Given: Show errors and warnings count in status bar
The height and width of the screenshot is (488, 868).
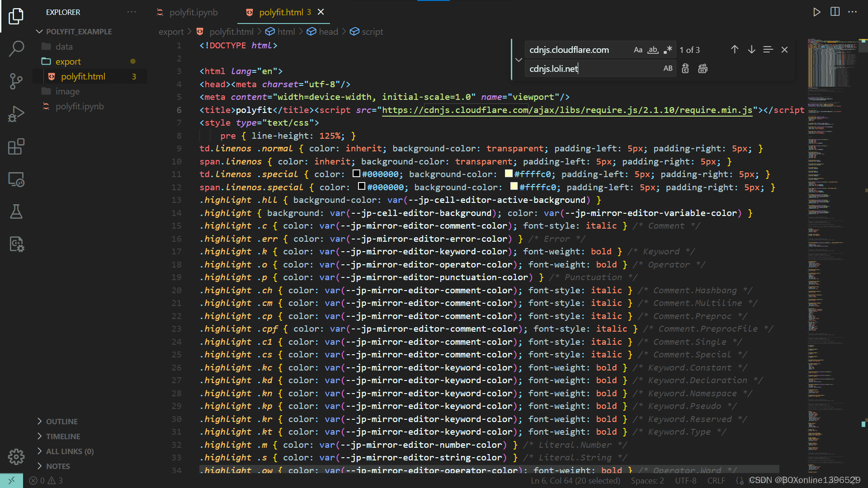Looking at the screenshot, I should pyautogui.click(x=46, y=480).
